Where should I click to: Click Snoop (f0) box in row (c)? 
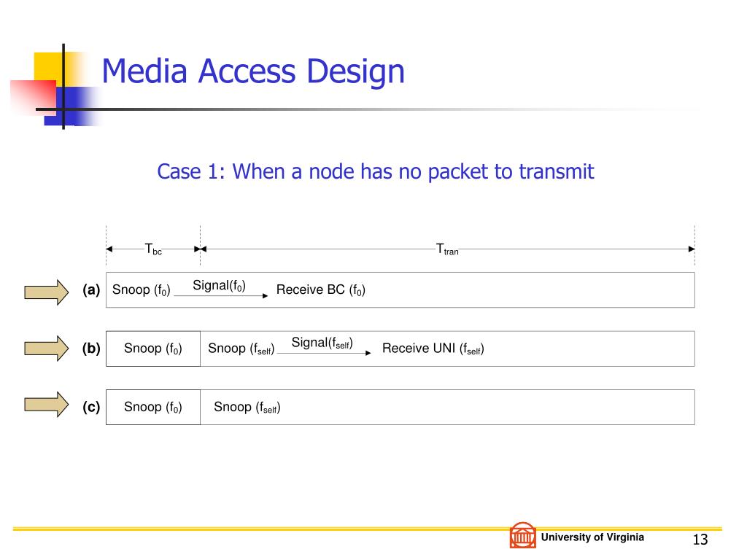click(x=153, y=407)
